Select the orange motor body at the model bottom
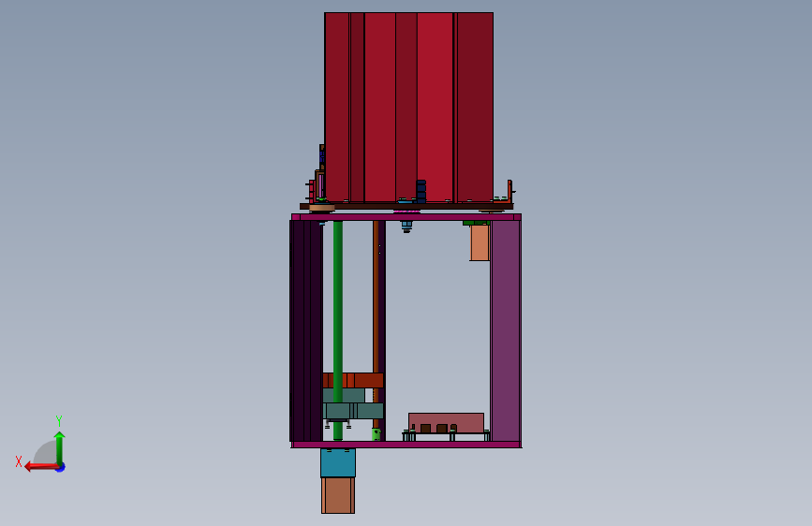812x526 pixels. [x=338, y=495]
